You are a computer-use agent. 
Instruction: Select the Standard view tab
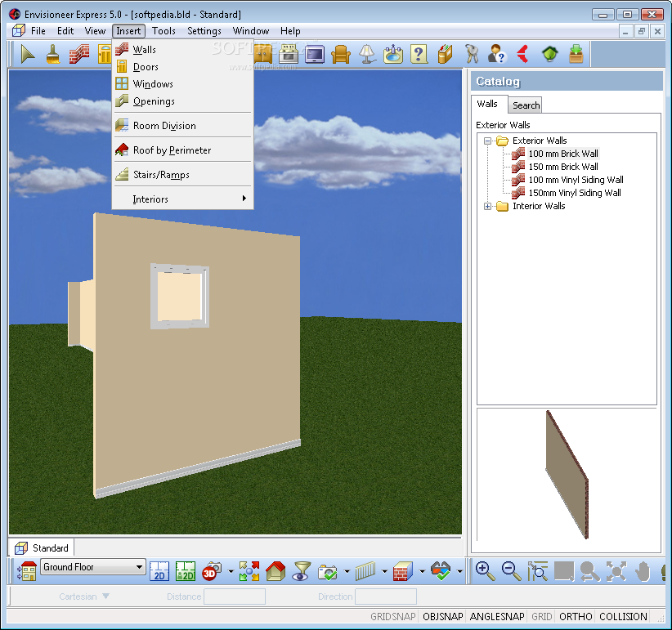42,548
